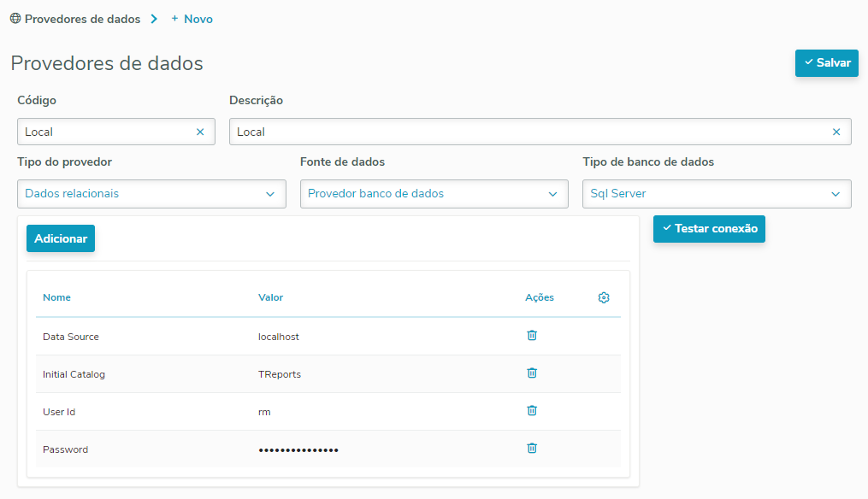
Task: Click the Valor column header
Action: coord(271,297)
